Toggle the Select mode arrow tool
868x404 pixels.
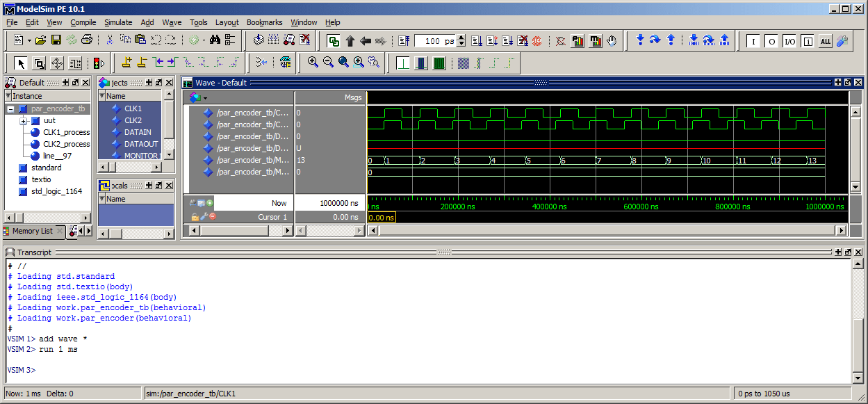pyautogui.click(x=20, y=63)
